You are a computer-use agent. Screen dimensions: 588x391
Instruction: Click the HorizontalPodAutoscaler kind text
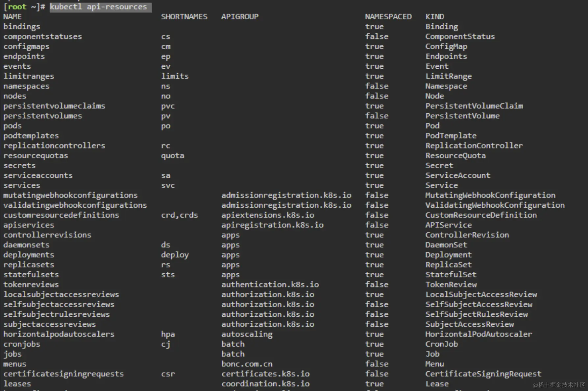tap(478, 334)
